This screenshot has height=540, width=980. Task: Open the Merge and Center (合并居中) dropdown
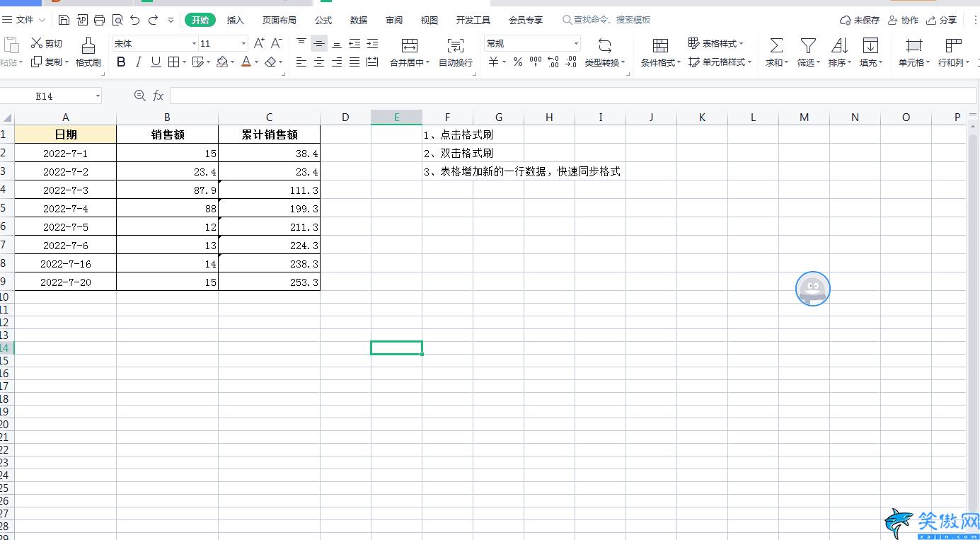(428, 63)
